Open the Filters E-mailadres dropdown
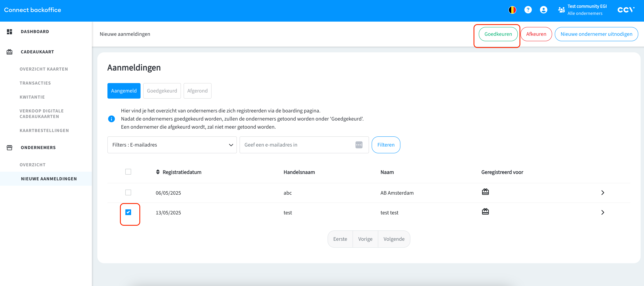This screenshot has height=286, width=644. coord(172,145)
